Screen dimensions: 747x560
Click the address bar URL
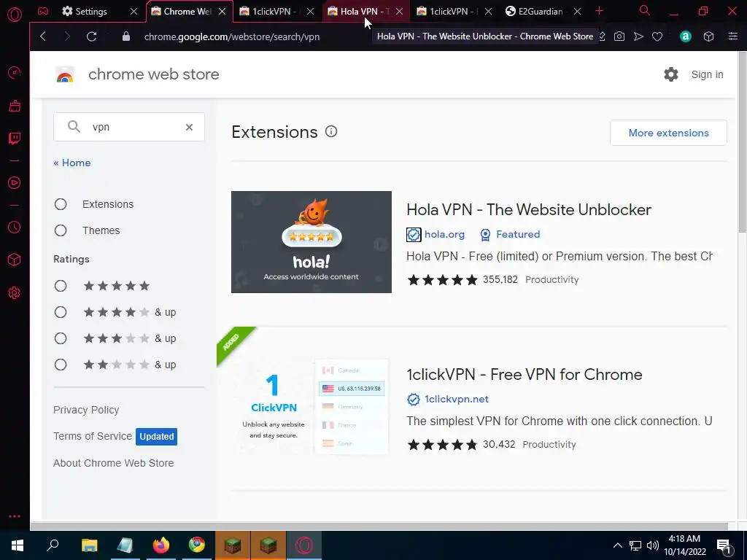[232, 36]
